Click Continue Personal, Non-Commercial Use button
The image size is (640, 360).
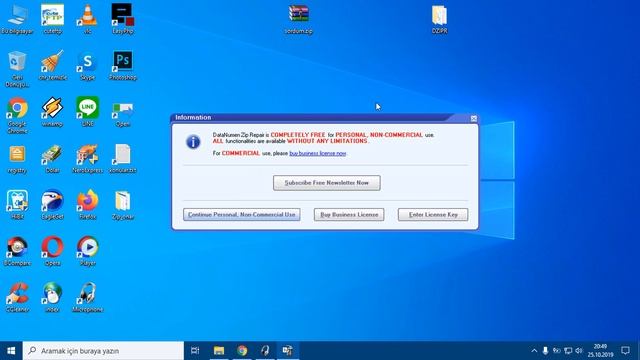pos(242,215)
